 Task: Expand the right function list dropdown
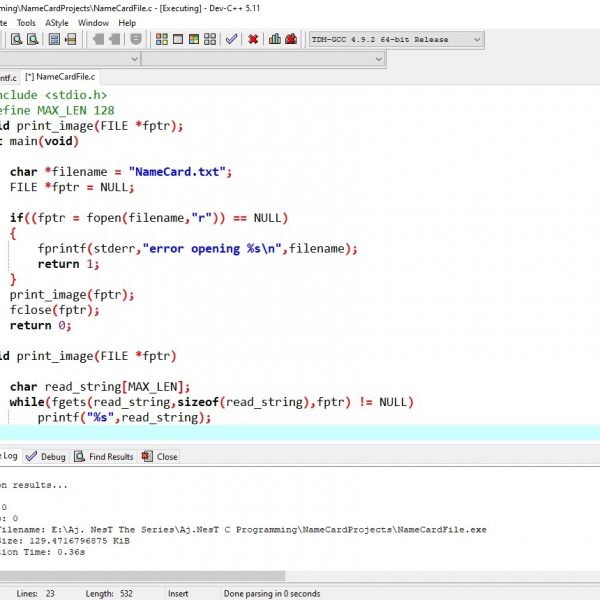376,59
